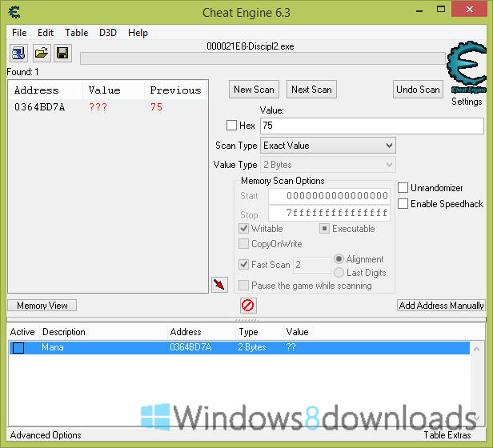The width and height of the screenshot is (493, 448).
Task: Open the D3D menu
Action: (x=108, y=32)
